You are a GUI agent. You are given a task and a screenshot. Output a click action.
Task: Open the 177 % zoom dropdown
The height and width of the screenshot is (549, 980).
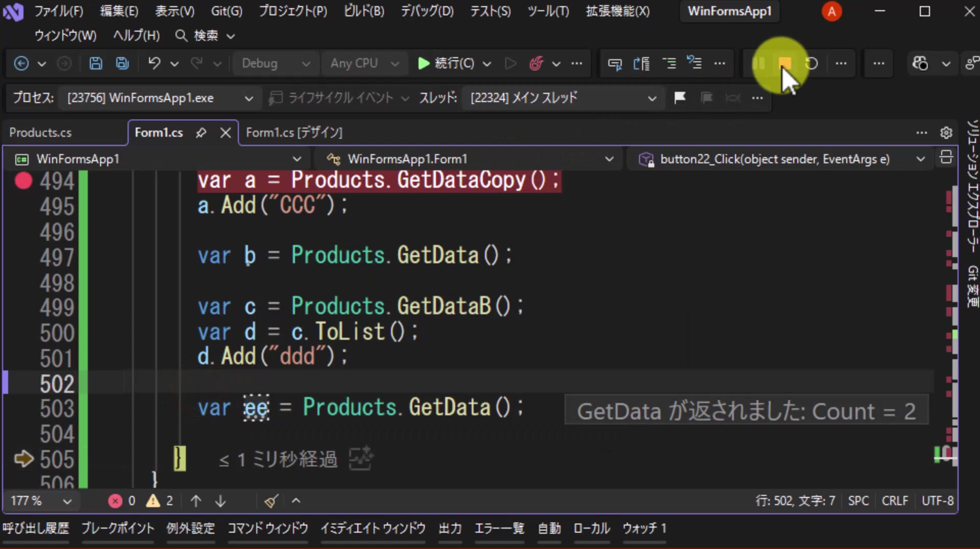(41, 501)
